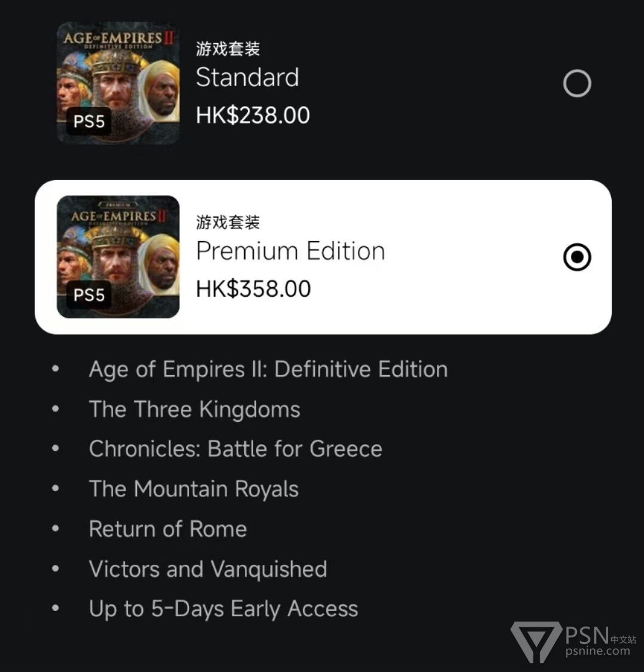Select the Standard edition radio button
Image resolution: width=644 pixels, height=672 pixels.
(x=577, y=83)
